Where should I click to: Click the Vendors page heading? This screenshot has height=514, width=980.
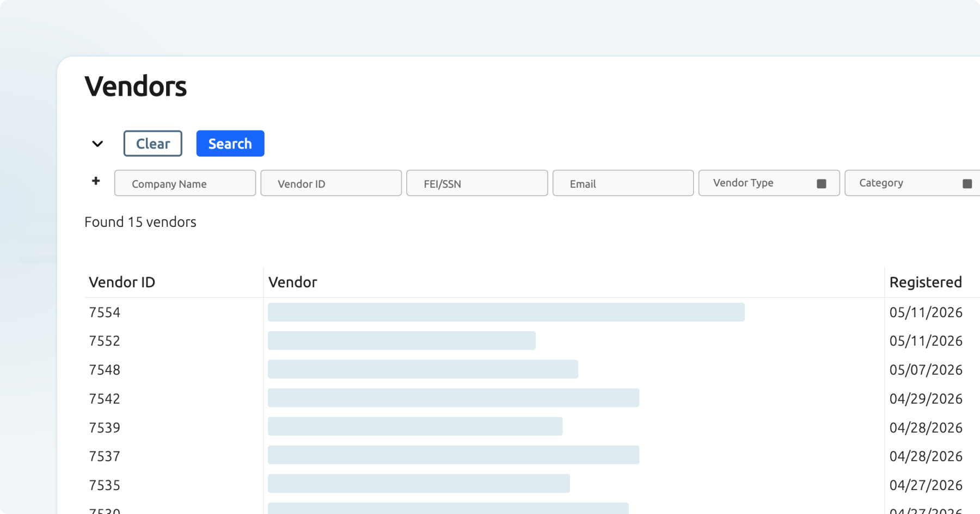point(136,86)
